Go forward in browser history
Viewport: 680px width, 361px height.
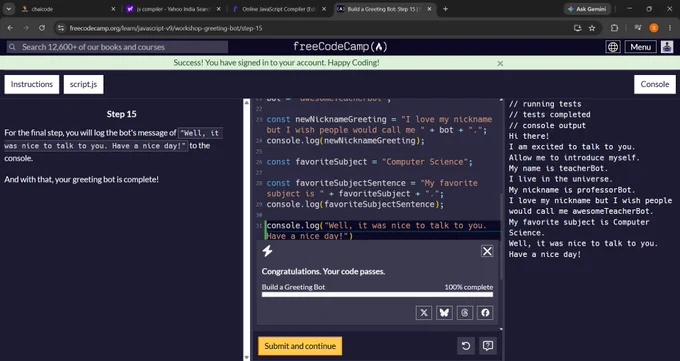pos(26,28)
